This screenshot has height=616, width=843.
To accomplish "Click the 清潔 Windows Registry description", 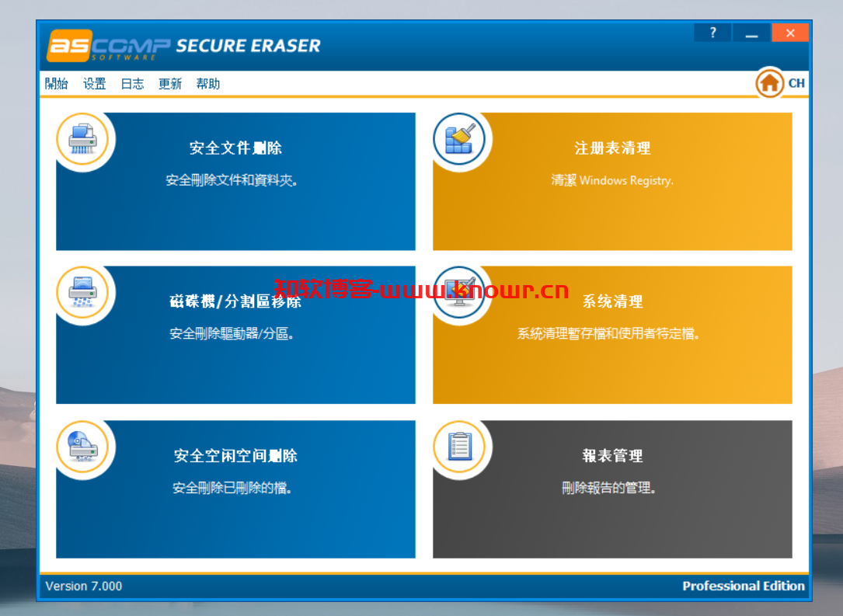I will pos(612,180).
